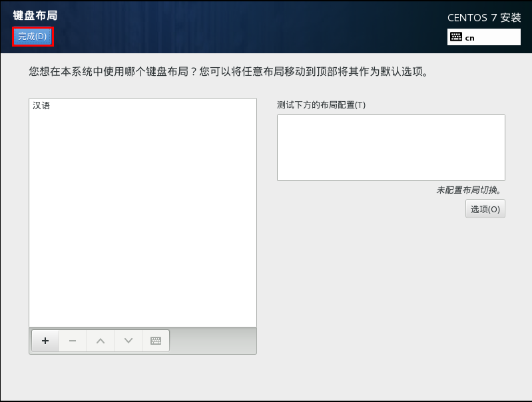This screenshot has width=532, height=402.
Task: Click the cn keyboard indicator
Action: (484, 37)
